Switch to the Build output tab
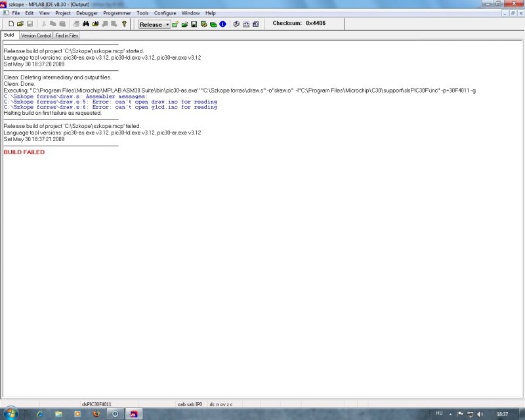The height and width of the screenshot is (420, 525). (x=9, y=35)
